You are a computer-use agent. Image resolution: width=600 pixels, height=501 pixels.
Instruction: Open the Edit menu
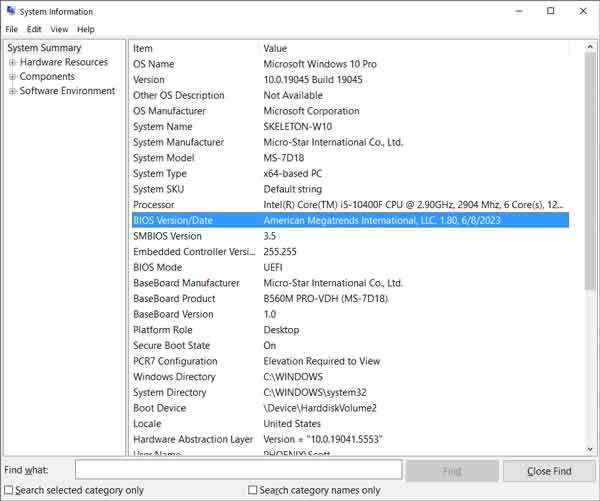click(34, 29)
